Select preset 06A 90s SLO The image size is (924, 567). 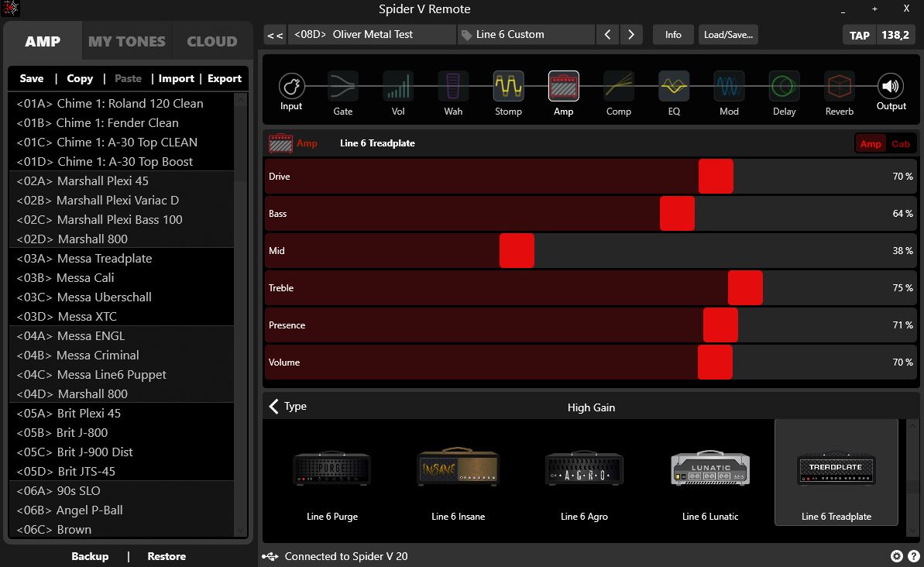coord(122,491)
